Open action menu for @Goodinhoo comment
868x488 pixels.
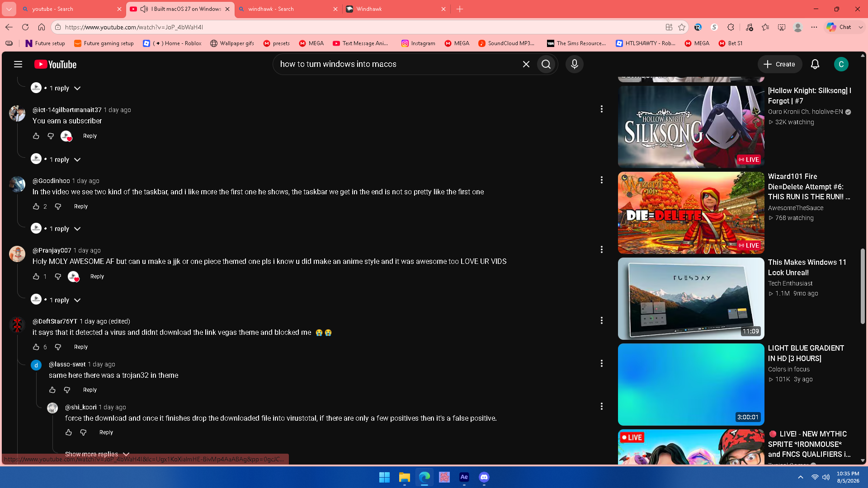(601, 180)
